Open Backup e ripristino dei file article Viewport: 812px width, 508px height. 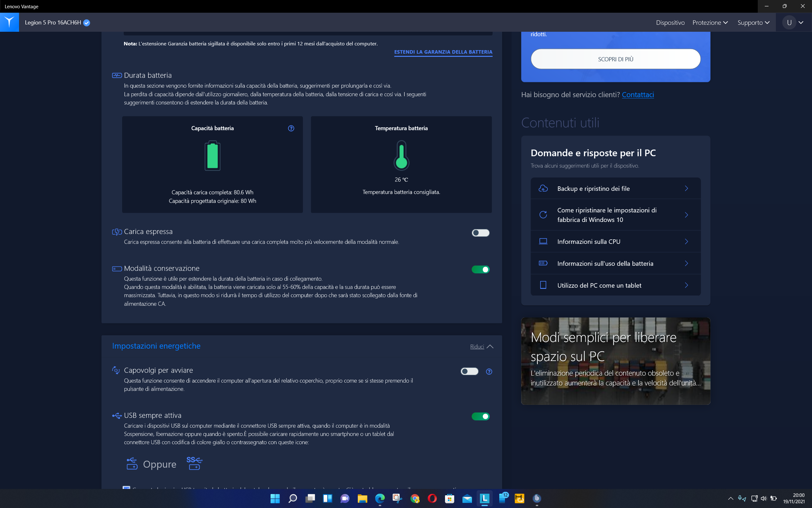(x=615, y=189)
